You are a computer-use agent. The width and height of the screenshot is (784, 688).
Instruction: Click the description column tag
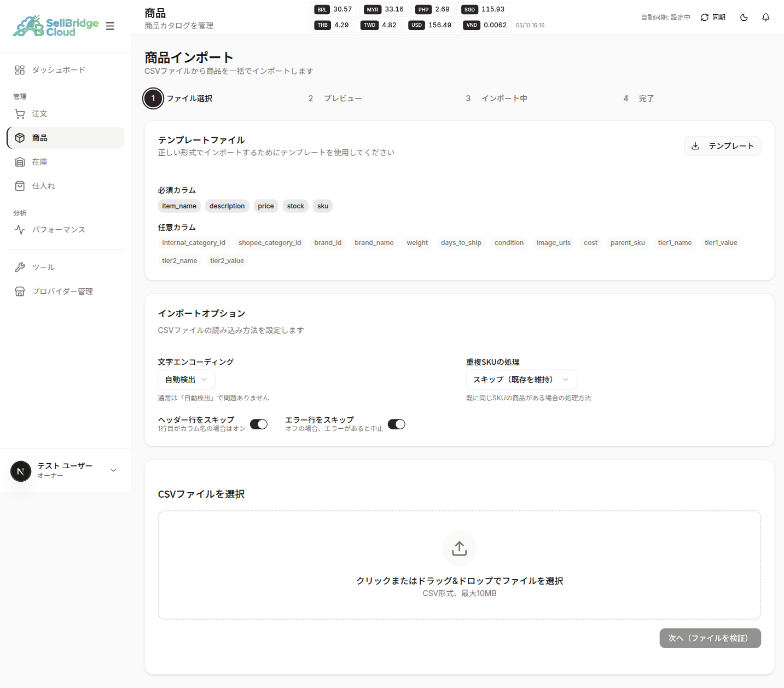pos(227,206)
